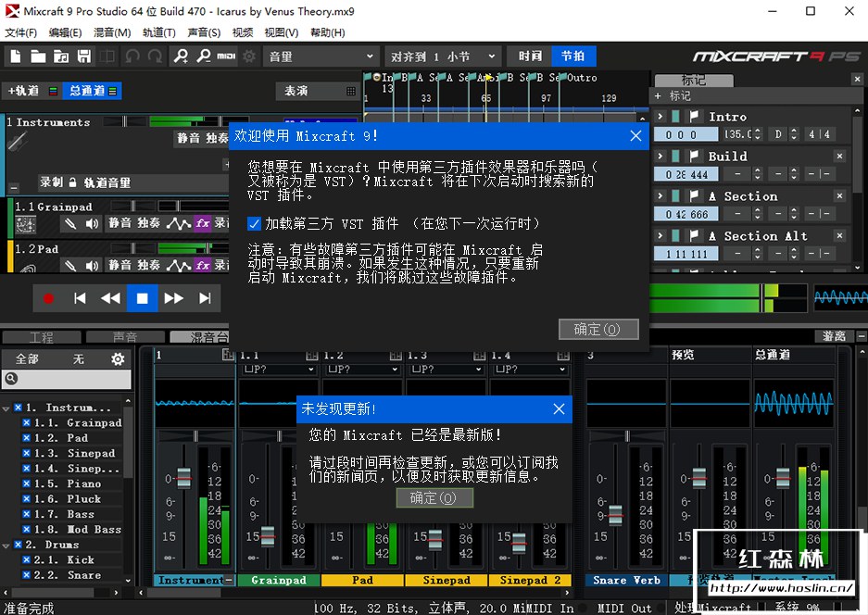The height and width of the screenshot is (615, 868).
Task: Open the 音量 automation type dropdown
Action: [321, 56]
